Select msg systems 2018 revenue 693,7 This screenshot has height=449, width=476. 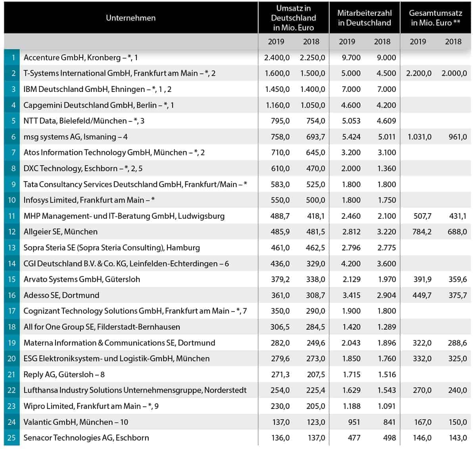point(316,137)
